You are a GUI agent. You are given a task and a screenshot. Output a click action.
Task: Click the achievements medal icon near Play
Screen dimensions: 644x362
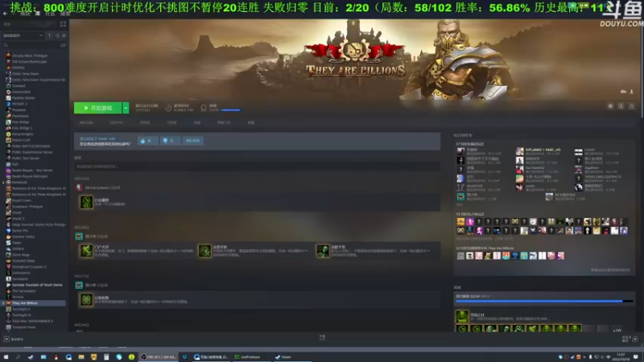pyautogui.click(x=204, y=108)
